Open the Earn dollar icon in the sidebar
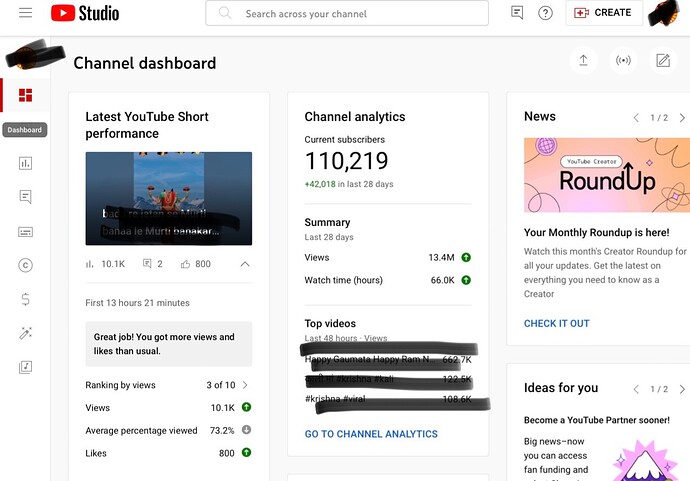This screenshot has height=481, width=690. 25,299
